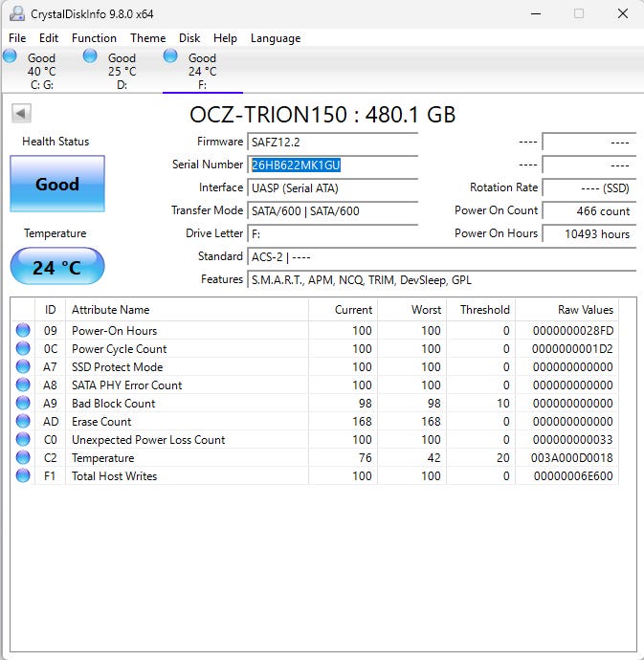The height and width of the screenshot is (660, 644).
Task: Click the CrystalDiskInfo title bar app icon
Action: click(x=15, y=14)
